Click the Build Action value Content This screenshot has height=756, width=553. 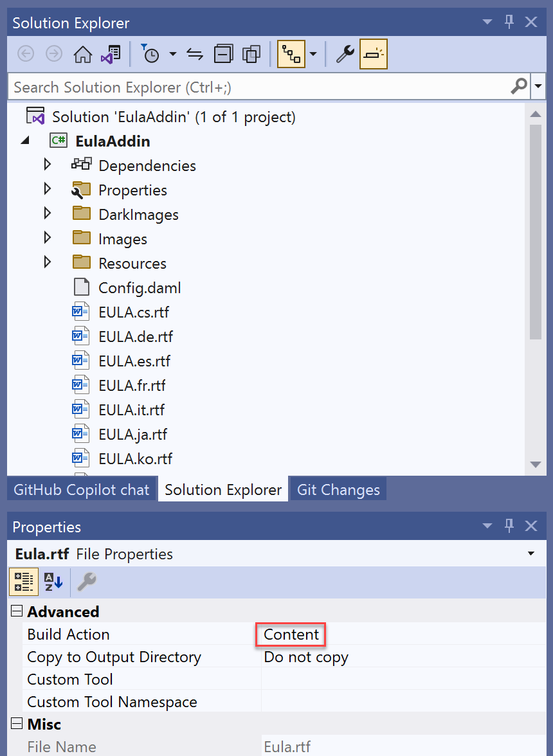(291, 634)
